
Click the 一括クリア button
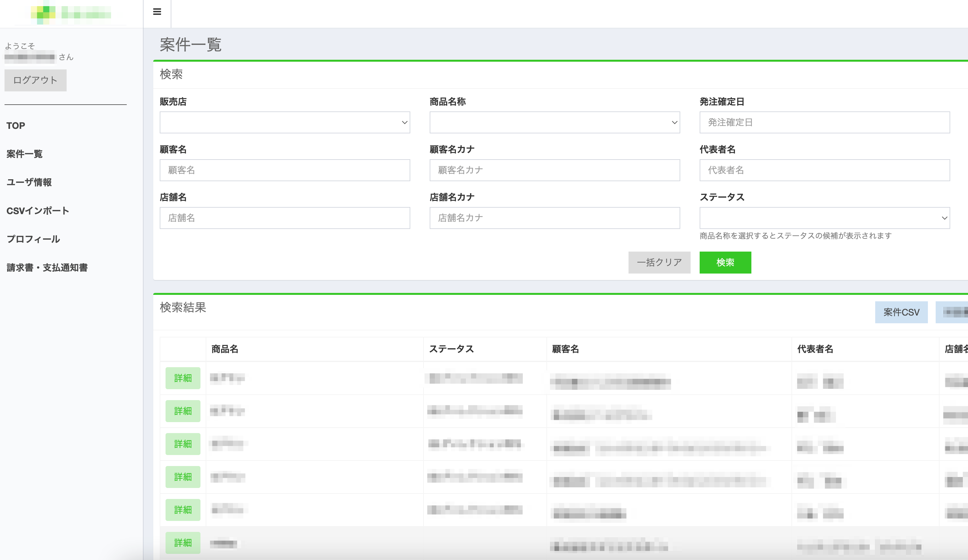659,263
